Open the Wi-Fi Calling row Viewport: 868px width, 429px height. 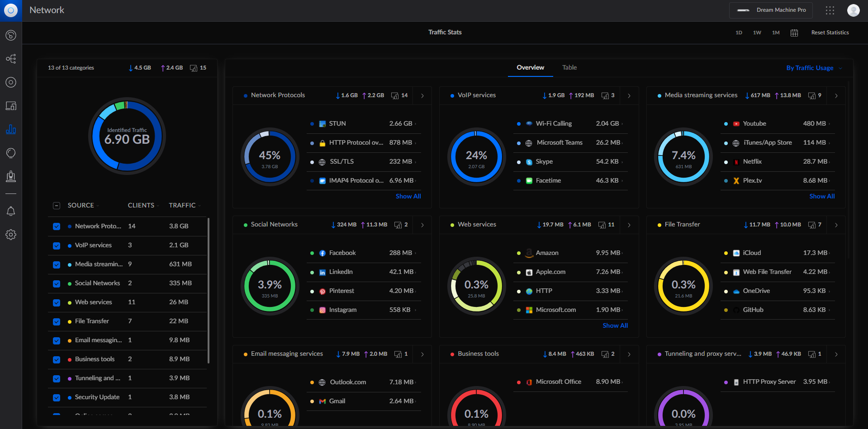[570, 123]
